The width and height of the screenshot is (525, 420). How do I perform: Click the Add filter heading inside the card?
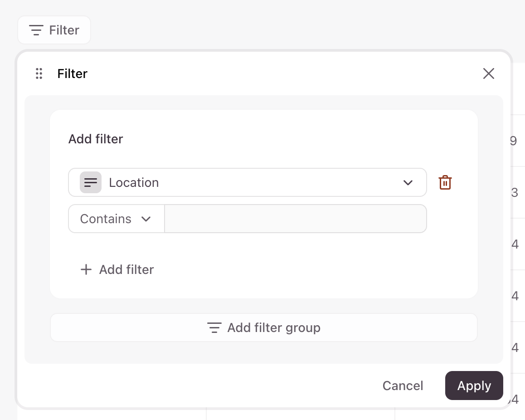click(96, 139)
